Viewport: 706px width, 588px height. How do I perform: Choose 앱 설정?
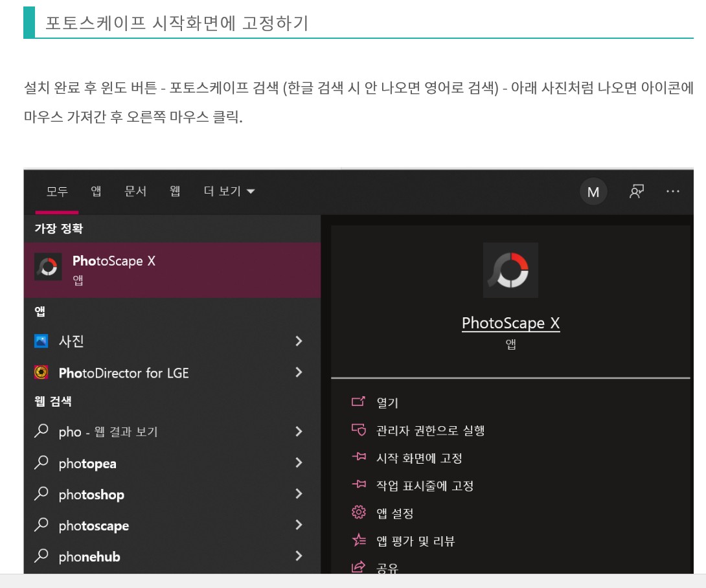(x=395, y=514)
